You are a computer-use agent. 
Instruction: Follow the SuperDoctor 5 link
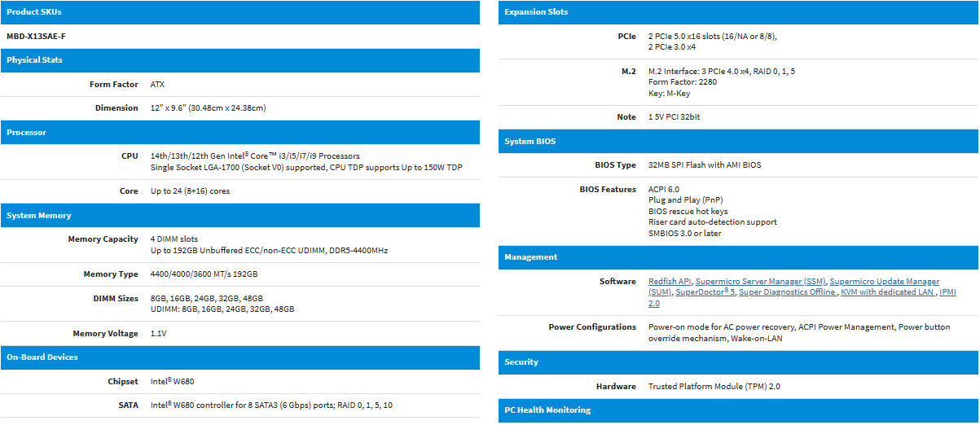pyautogui.click(x=705, y=291)
